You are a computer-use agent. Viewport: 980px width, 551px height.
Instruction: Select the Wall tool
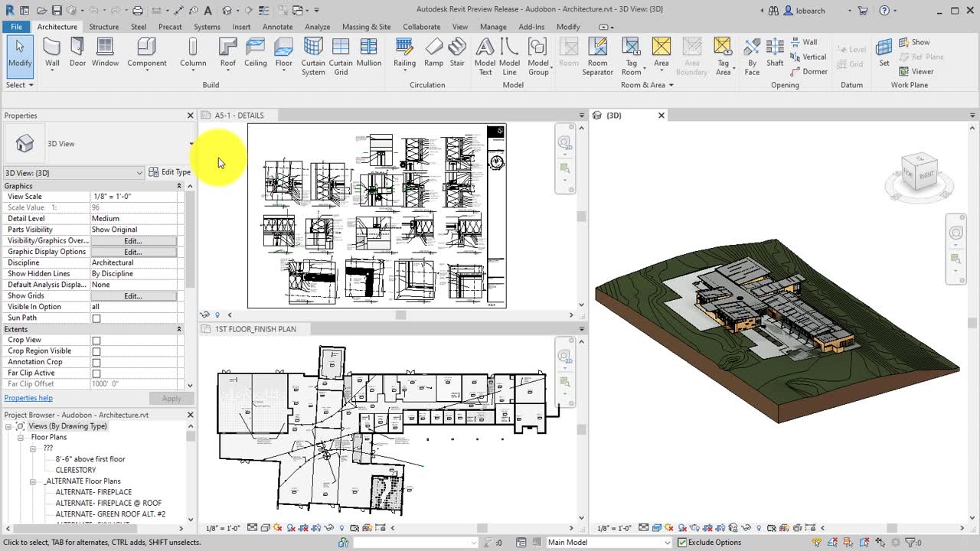click(x=52, y=54)
